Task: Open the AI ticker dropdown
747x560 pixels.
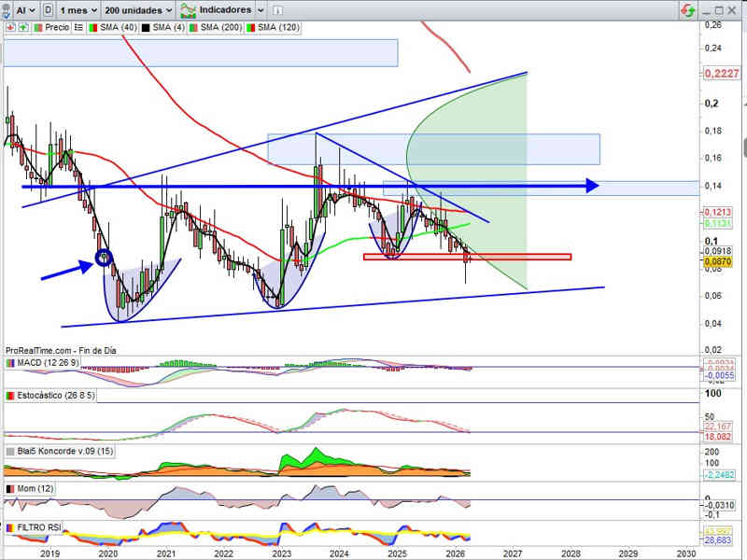Action: click(x=25, y=9)
